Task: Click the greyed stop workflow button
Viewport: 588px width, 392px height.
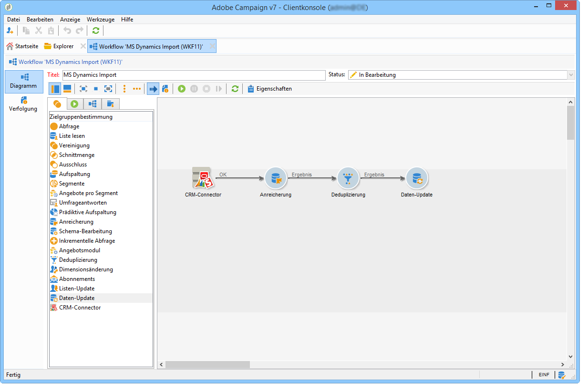Action: (206, 89)
